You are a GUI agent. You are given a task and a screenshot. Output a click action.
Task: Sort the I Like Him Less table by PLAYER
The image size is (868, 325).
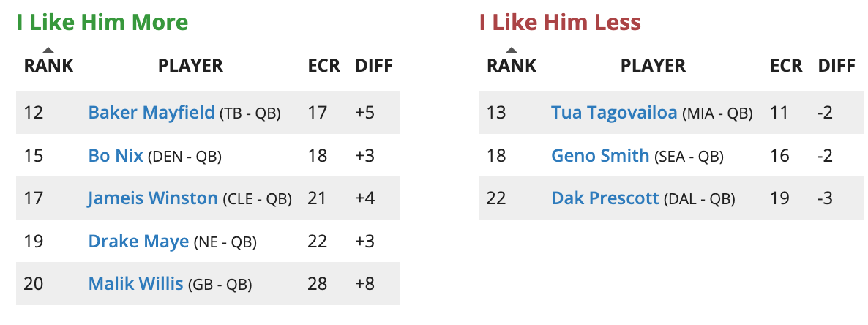pyautogui.click(x=654, y=65)
